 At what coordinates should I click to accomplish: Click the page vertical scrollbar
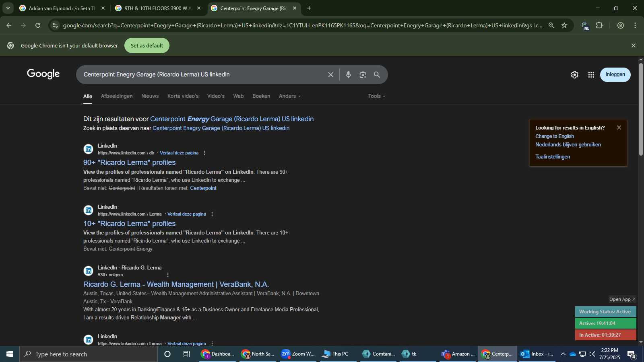(641, 109)
